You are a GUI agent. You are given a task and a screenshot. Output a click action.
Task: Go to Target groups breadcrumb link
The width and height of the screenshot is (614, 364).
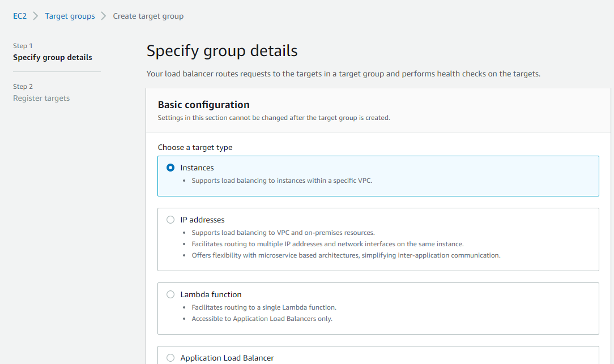click(70, 16)
